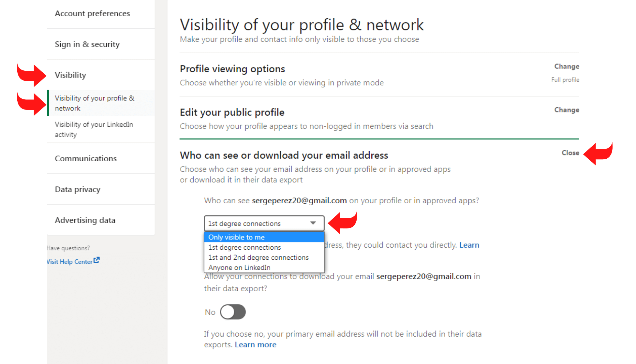
Task: Open the Visit Help Center external link icon
Action: pyautogui.click(x=96, y=259)
